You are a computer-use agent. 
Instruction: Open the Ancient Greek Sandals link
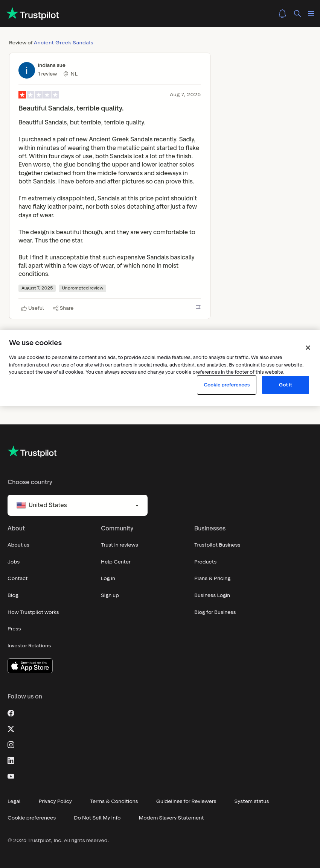click(64, 42)
